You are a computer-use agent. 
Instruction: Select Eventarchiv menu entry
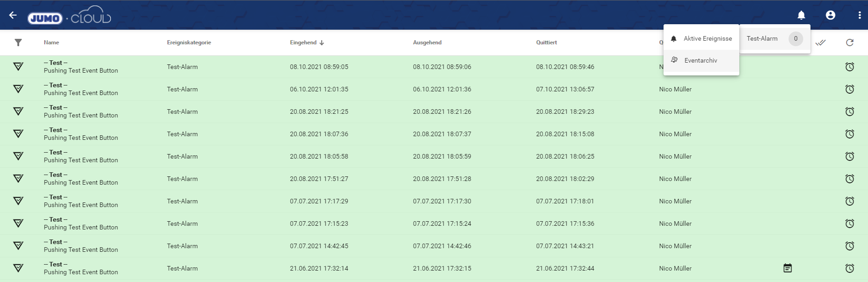pyautogui.click(x=701, y=60)
